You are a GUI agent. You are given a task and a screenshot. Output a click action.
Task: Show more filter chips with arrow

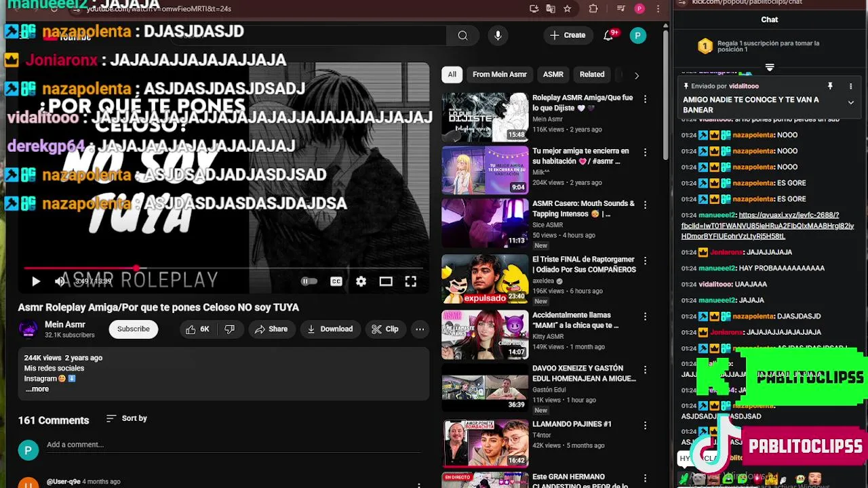(636, 75)
